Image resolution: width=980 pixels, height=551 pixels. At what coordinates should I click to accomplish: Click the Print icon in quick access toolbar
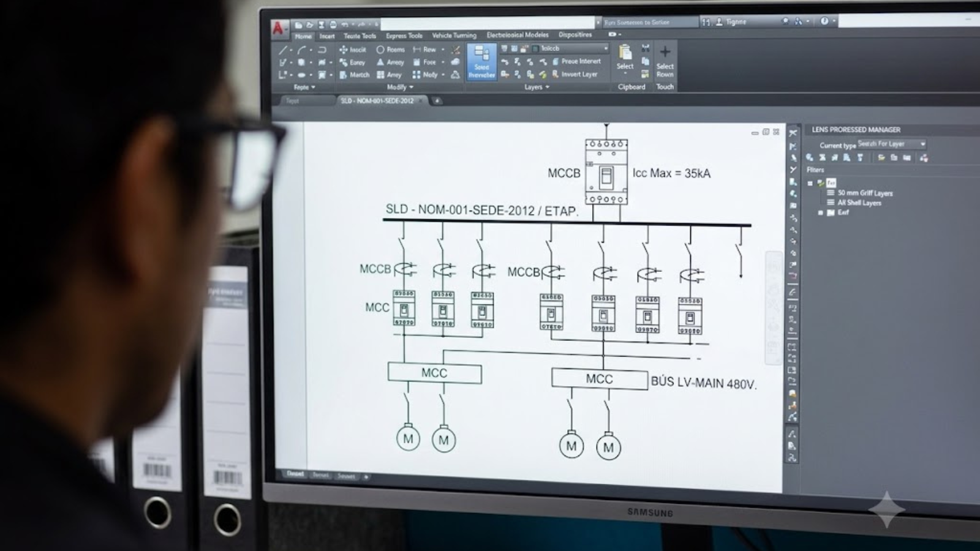(x=333, y=25)
